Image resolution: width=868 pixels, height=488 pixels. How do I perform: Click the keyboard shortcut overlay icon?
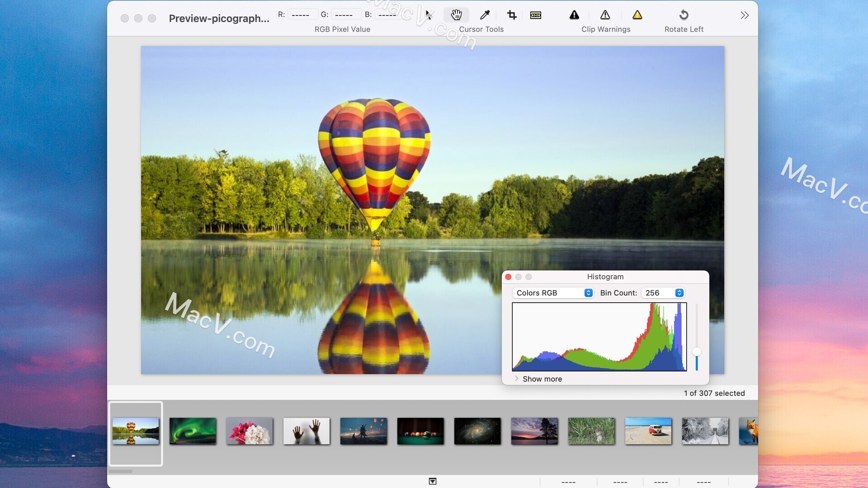536,14
